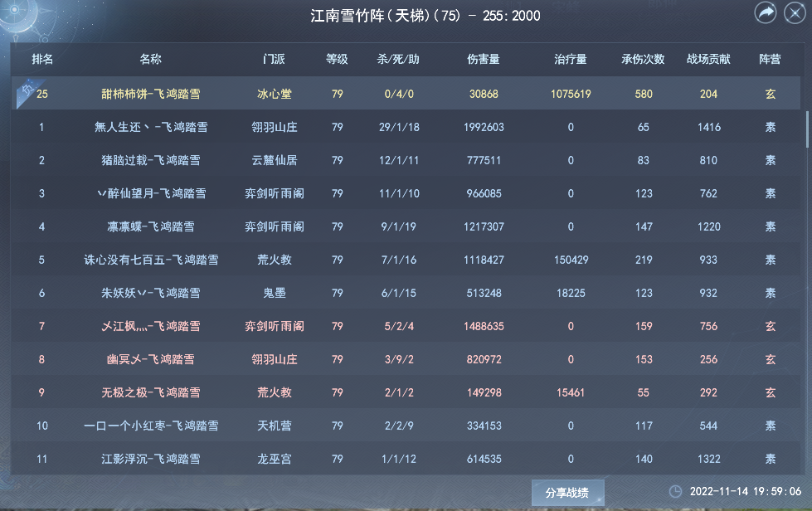Click the K/D/A value 3/9/2
The width and height of the screenshot is (812, 511).
(399, 359)
